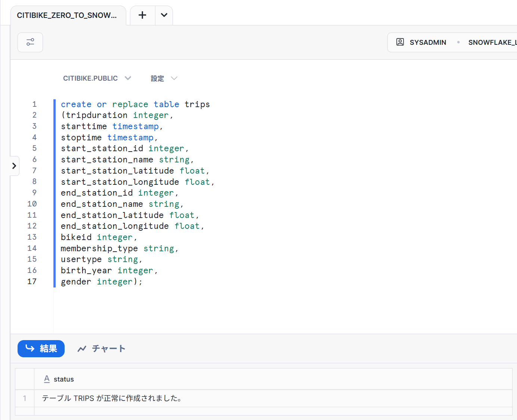Click line number 17 in the gutter
This screenshot has height=420, width=517.
pyautogui.click(x=32, y=281)
